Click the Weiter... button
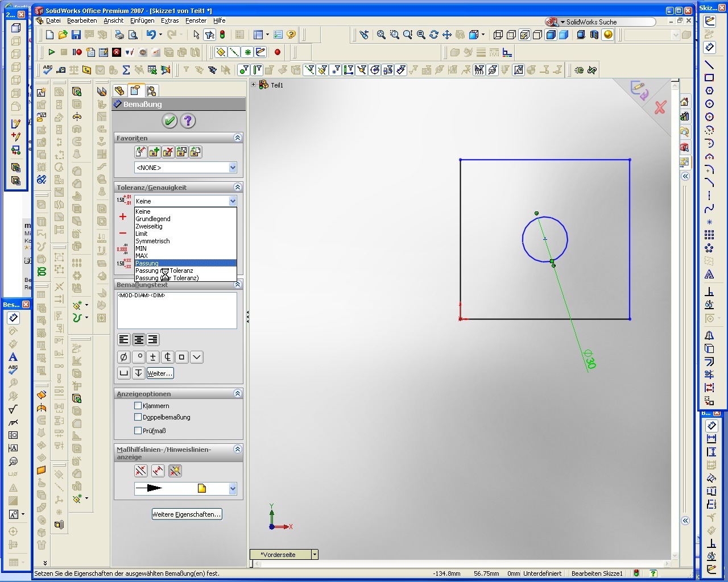Screen dimensions: 728x582 [x=160, y=373]
